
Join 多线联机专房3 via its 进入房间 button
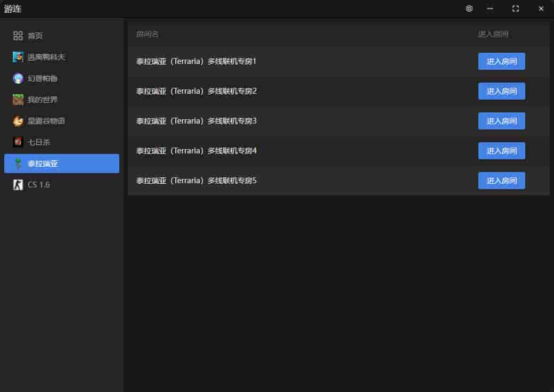(502, 121)
